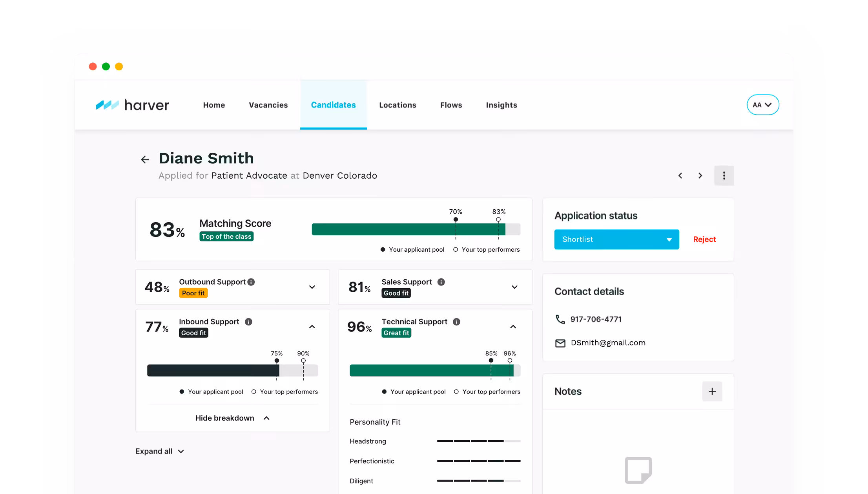This screenshot has height=494, width=868.
Task: Click the Technical Support green progress bar
Action: pyautogui.click(x=435, y=370)
